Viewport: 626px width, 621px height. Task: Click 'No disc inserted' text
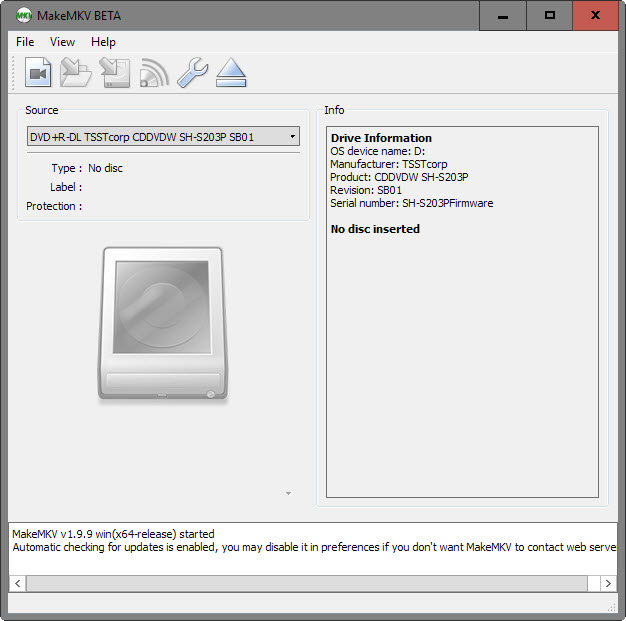click(375, 229)
